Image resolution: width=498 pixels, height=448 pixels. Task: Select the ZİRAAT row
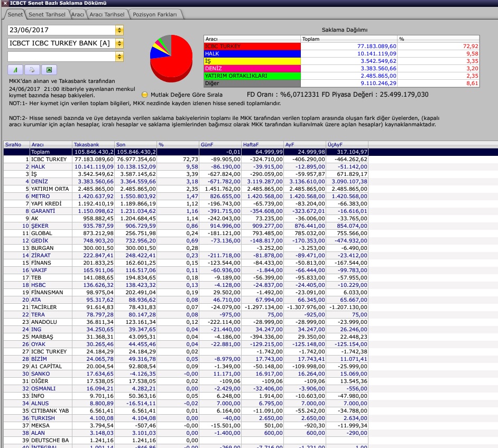click(186, 255)
